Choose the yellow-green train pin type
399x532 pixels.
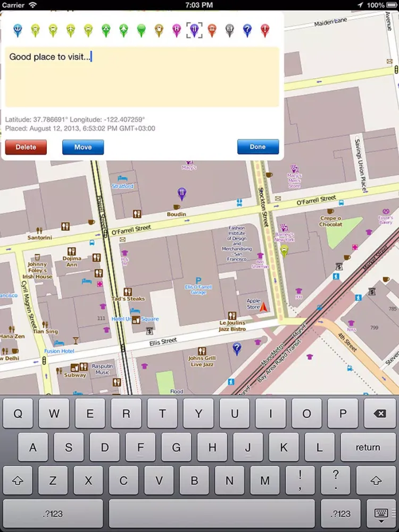tap(35, 30)
